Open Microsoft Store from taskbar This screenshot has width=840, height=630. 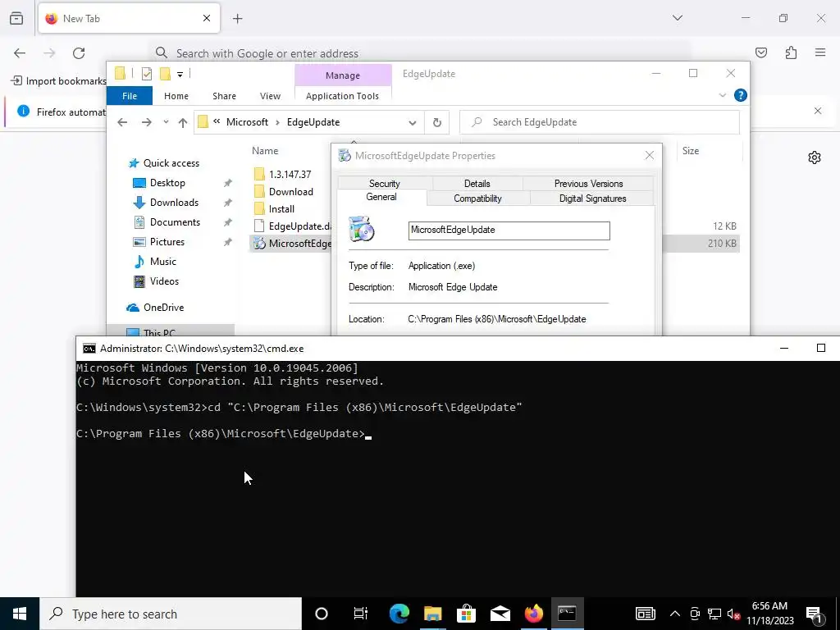[x=467, y=614]
